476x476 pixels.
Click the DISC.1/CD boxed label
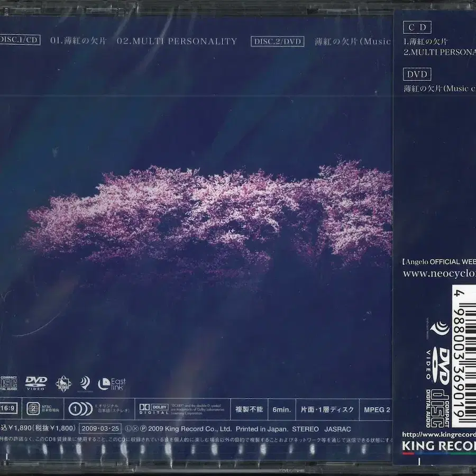(x=20, y=40)
